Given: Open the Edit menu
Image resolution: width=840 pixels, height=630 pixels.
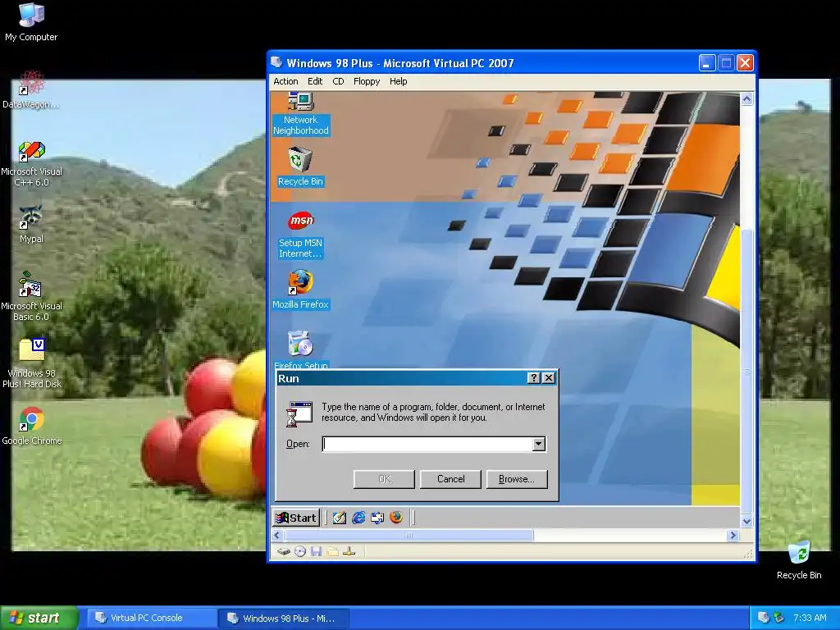Looking at the screenshot, I should (x=315, y=81).
